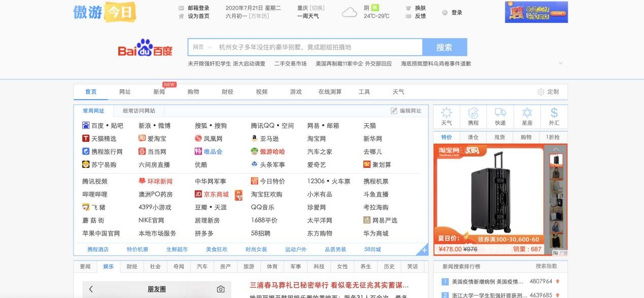Image resolution: width=644 pixels, height=298 pixels.
Task: Select the 经常访问网站 tab
Action: coord(139,110)
